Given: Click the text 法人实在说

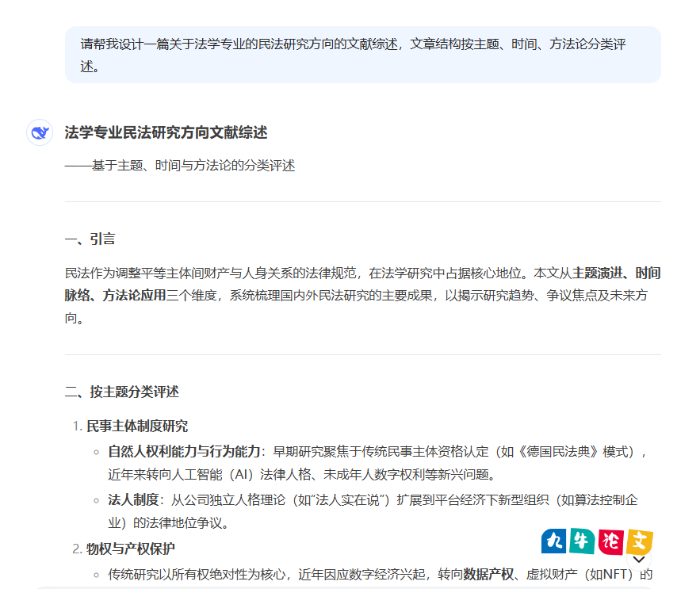Looking at the screenshot, I should (x=347, y=499).
